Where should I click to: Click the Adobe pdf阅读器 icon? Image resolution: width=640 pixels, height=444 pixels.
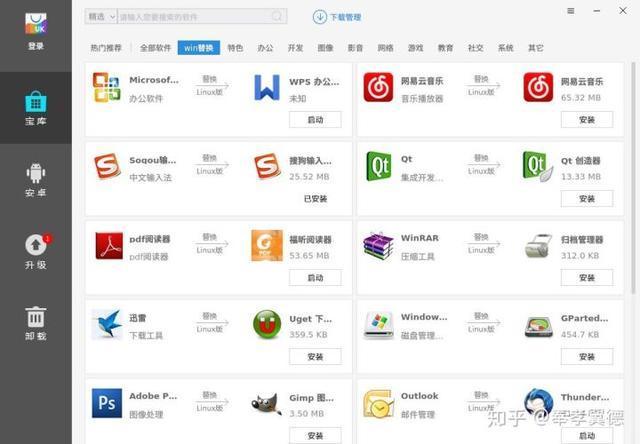(109, 246)
